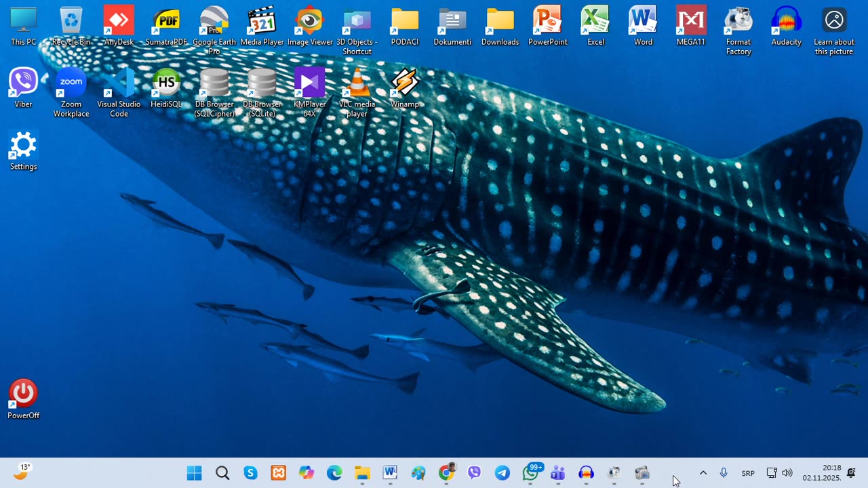
Task: Open the volume control in system tray
Action: 787,473
